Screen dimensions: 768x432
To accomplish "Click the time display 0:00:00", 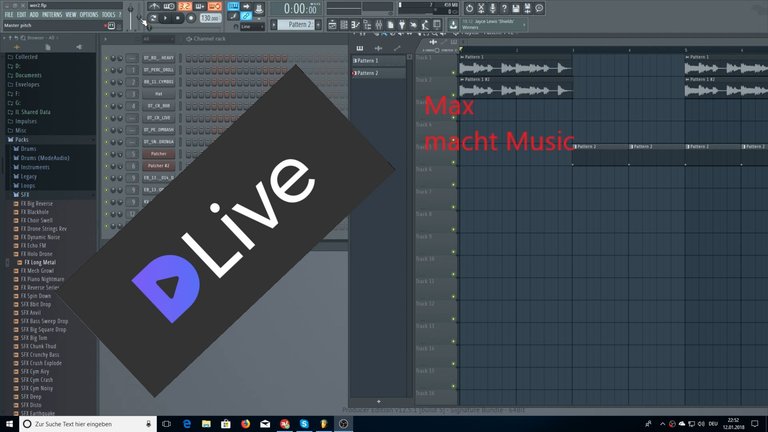I will 302,8.
